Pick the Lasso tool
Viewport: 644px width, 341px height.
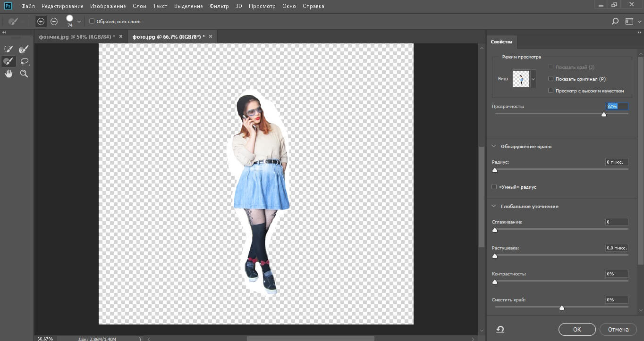click(24, 61)
